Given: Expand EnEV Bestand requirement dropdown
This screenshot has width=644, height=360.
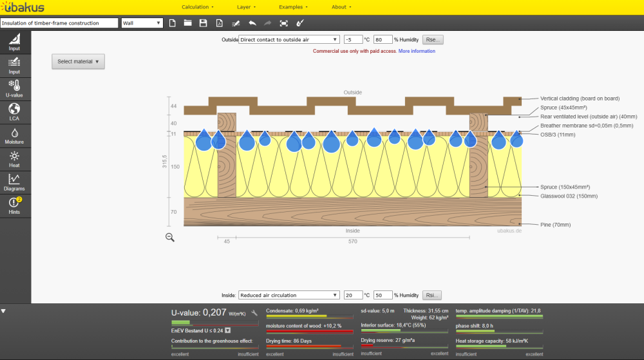Looking at the screenshot, I should 227,330.
